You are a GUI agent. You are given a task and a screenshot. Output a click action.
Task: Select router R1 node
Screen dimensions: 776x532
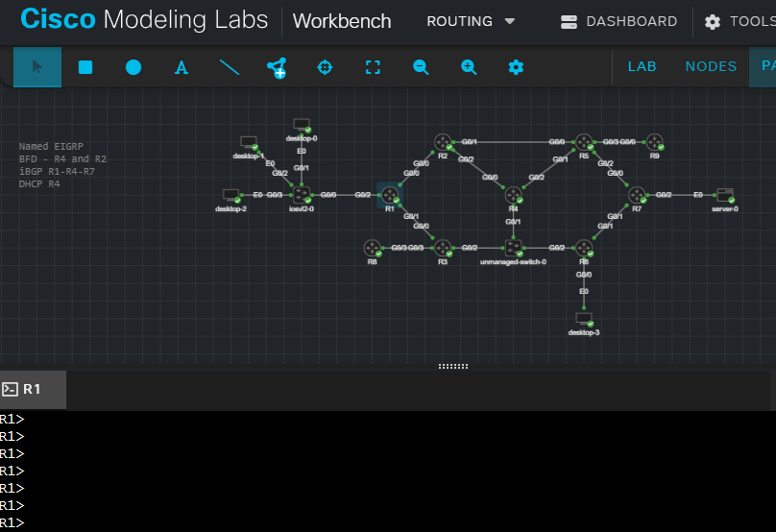click(x=390, y=195)
